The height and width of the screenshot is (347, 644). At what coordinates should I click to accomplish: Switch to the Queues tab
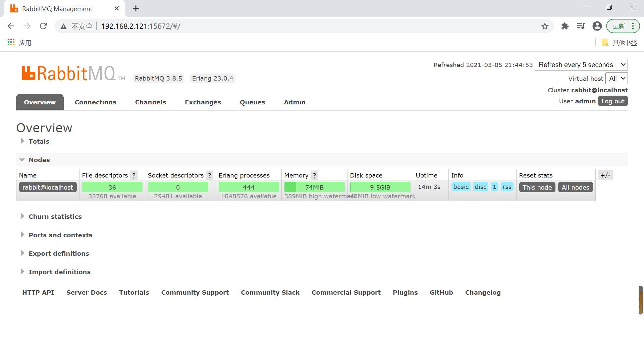[253, 102]
